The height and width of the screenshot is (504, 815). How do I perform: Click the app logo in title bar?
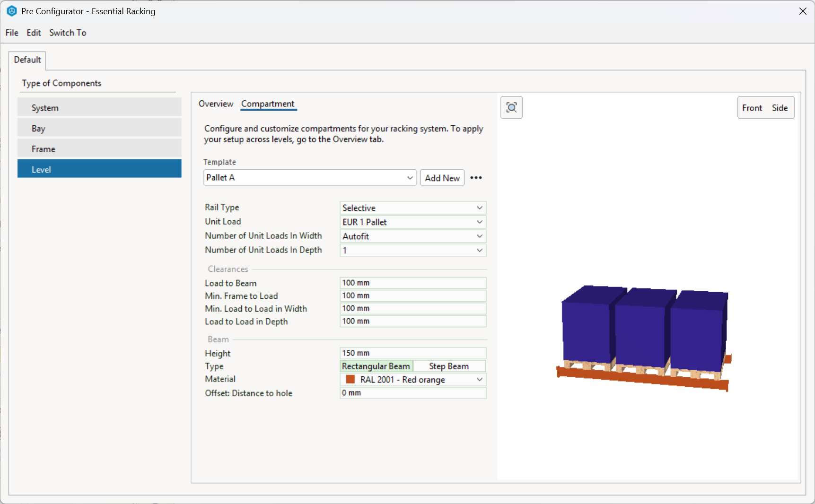coord(11,11)
